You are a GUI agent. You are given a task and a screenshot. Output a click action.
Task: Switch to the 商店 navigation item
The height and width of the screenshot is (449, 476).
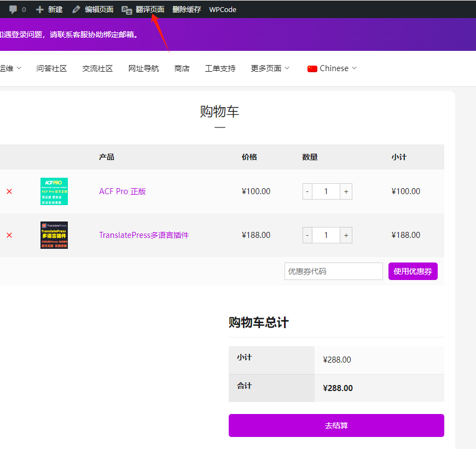coord(182,68)
